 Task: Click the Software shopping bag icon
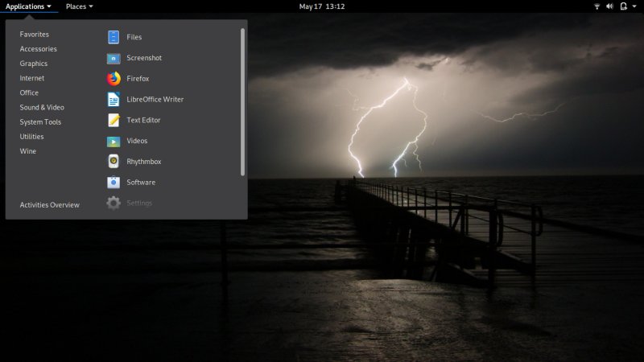(114, 183)
